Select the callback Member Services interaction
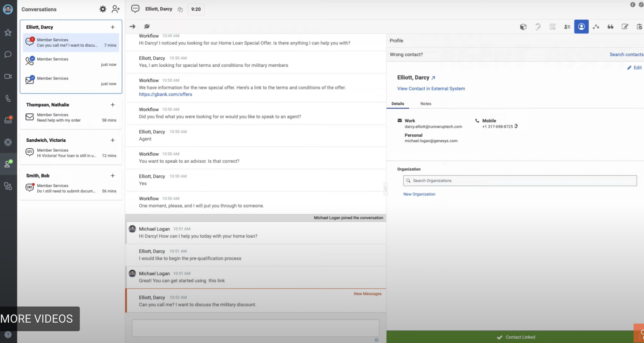 tap(71, 62)
